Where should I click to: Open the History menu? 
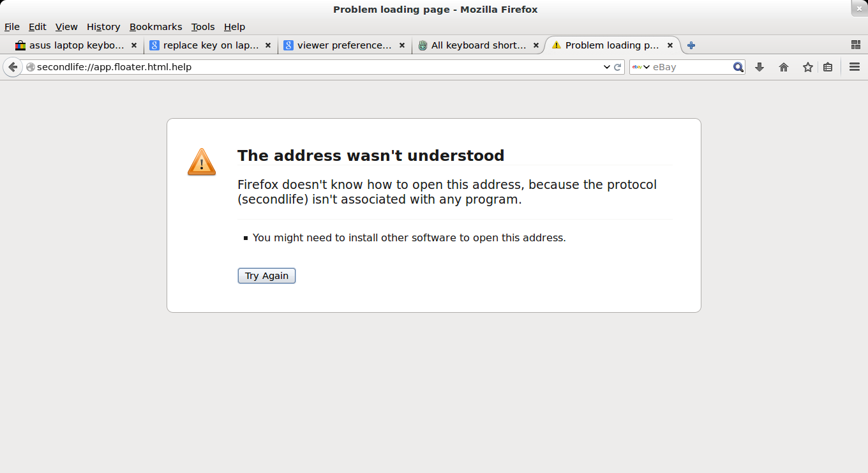[103, 27]
